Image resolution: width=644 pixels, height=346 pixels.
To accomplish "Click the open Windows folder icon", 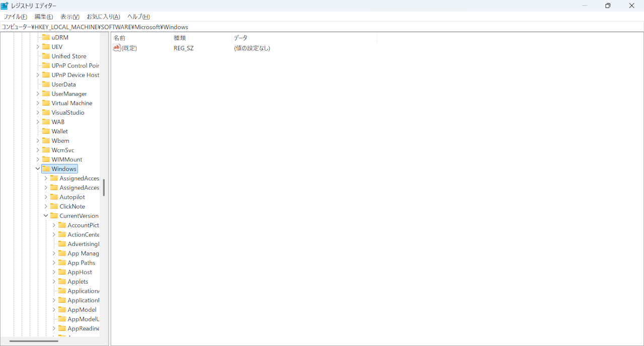I will (x=46, y=169).
